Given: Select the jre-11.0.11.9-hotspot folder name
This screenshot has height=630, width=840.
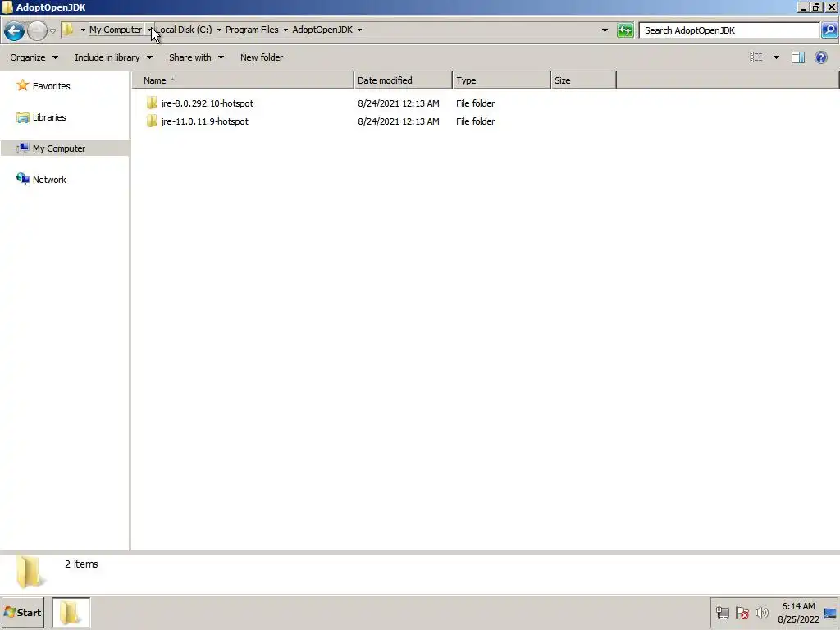Looking at the screenshot, I should [204, 121].
